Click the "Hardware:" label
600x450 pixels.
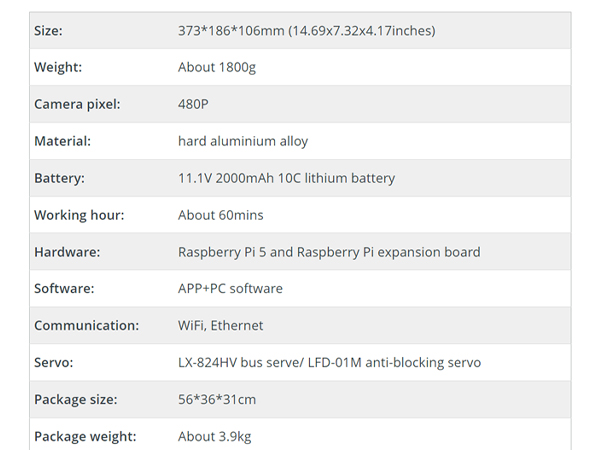67,252
